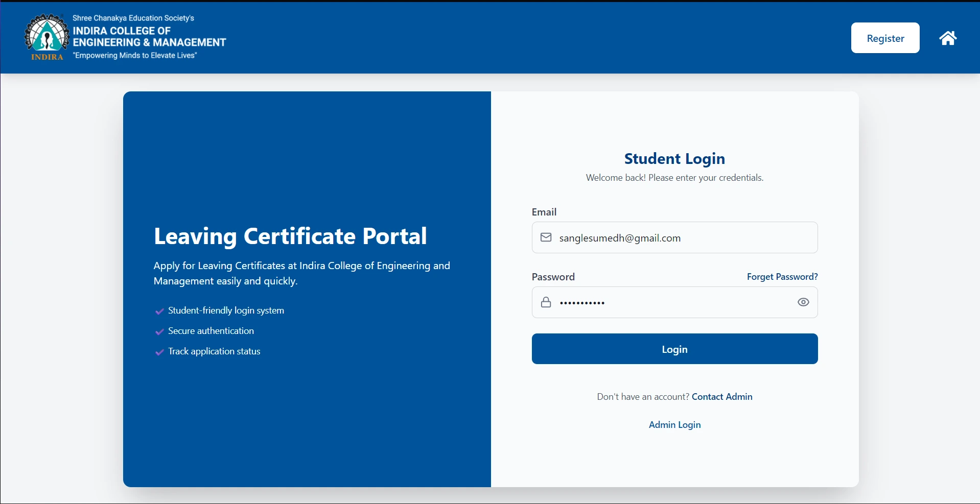
Task: Click the checkmark beside Student-friendly login system
Action: tap(159, 311)
